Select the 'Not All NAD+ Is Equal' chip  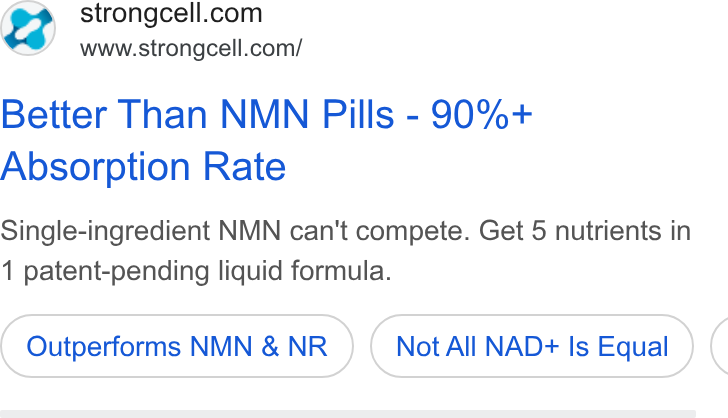coord(532,346)
